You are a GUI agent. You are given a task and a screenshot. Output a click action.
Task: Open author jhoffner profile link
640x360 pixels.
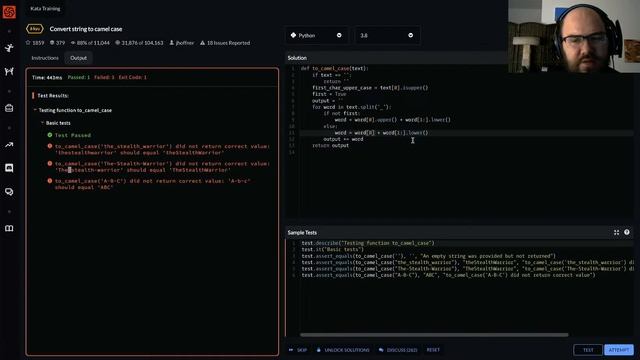[184, 42]
